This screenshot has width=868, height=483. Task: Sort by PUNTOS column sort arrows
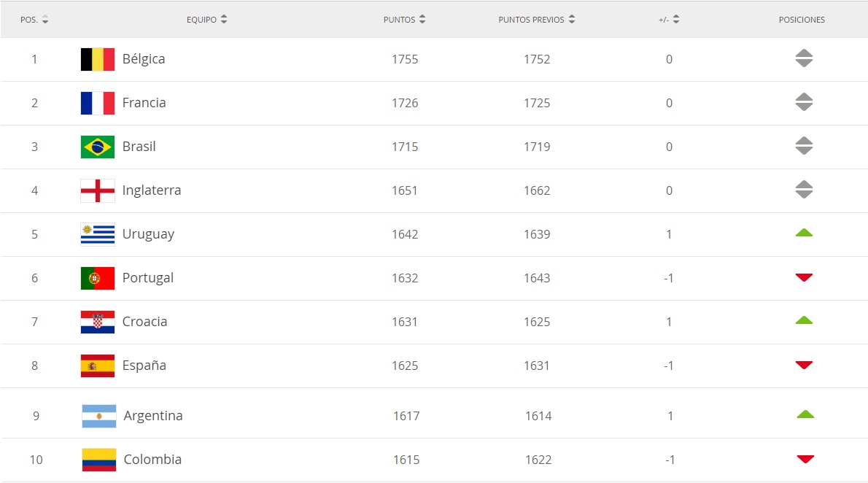click(x=422, y=20)
